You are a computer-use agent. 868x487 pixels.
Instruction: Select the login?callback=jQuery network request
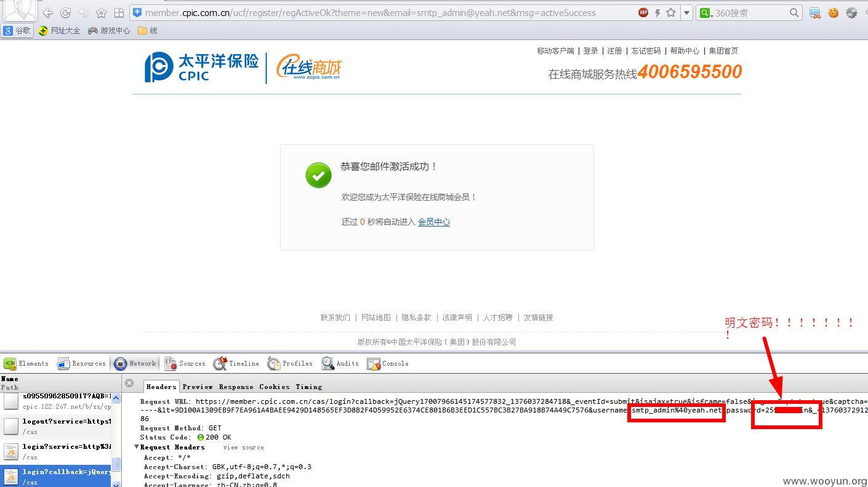point(57,477)
